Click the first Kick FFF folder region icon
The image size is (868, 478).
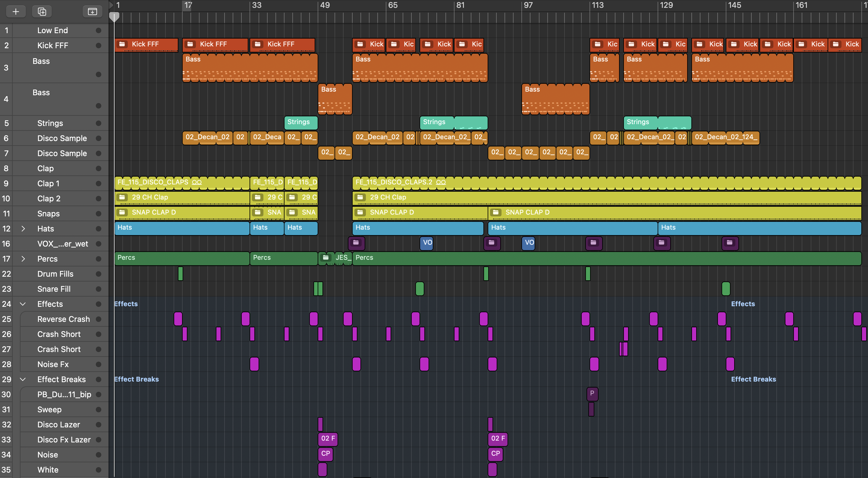tap(122, 44)
